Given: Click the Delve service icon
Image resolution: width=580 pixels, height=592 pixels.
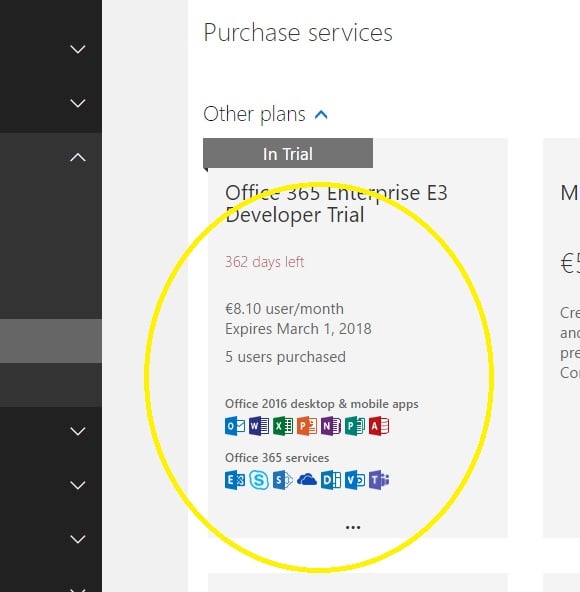Looking at the screenshot, I should [331, 480].
